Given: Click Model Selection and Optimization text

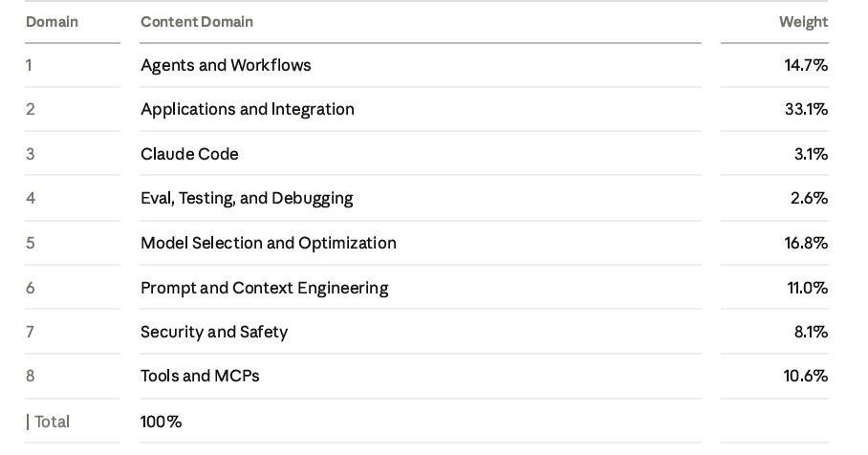Looking at the screenshot, I should click(x=269, y=243).
